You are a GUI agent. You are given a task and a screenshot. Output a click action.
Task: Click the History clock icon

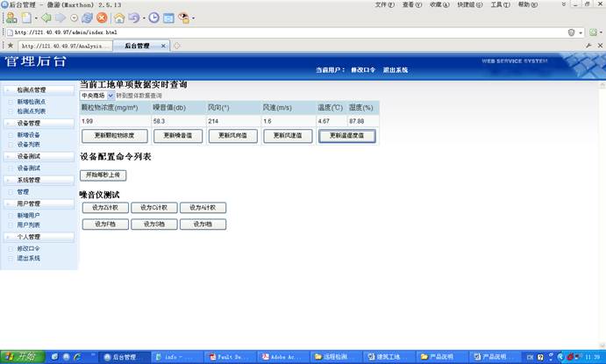coord(154,18)
